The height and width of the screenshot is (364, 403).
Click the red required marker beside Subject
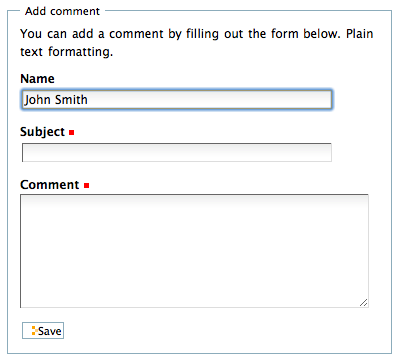pyautogui.click(x=71, y=133)
